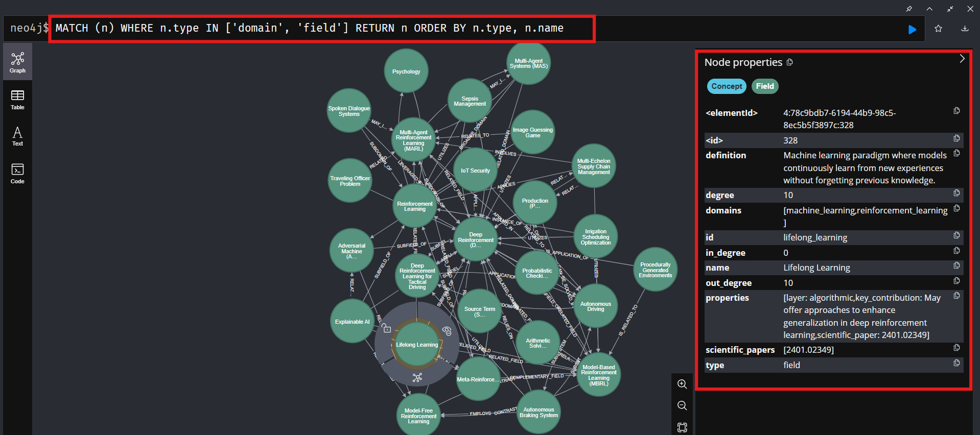Select the Procedurally Generated Environments node
This screenshot has height=435, width=980.
tap(655, 270)
